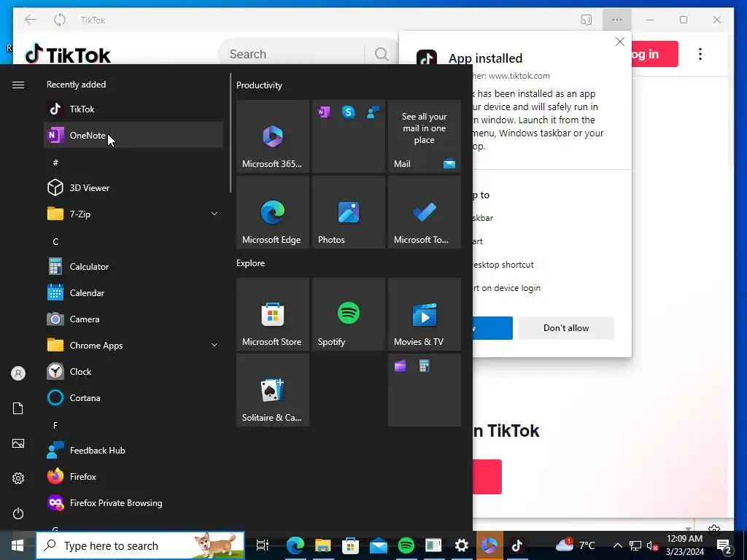The width and height of the screenshot is (747, 560).
Task: Jump to letter C section header
Action: (x=55, y=242)
